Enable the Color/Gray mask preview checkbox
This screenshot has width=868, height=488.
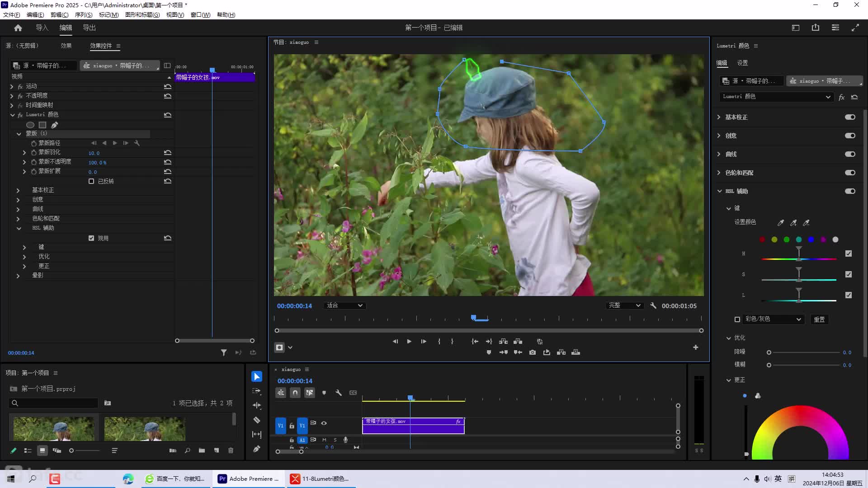(x=737, y=319)
